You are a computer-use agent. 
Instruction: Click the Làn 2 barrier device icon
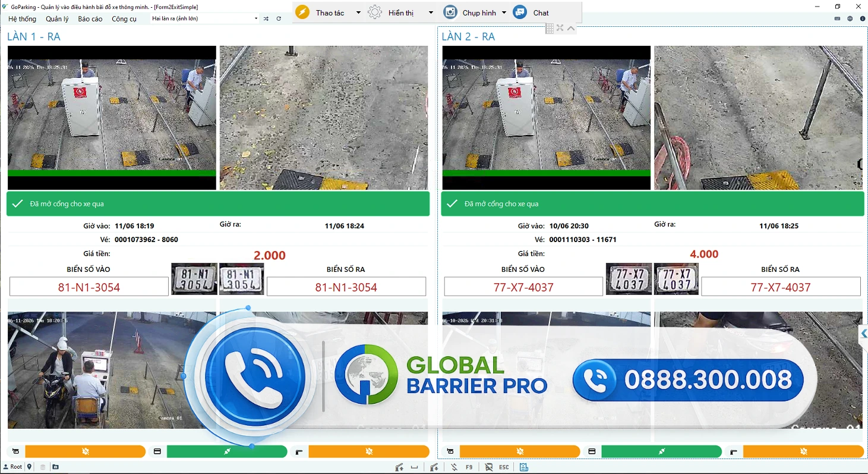coord(734,452)
